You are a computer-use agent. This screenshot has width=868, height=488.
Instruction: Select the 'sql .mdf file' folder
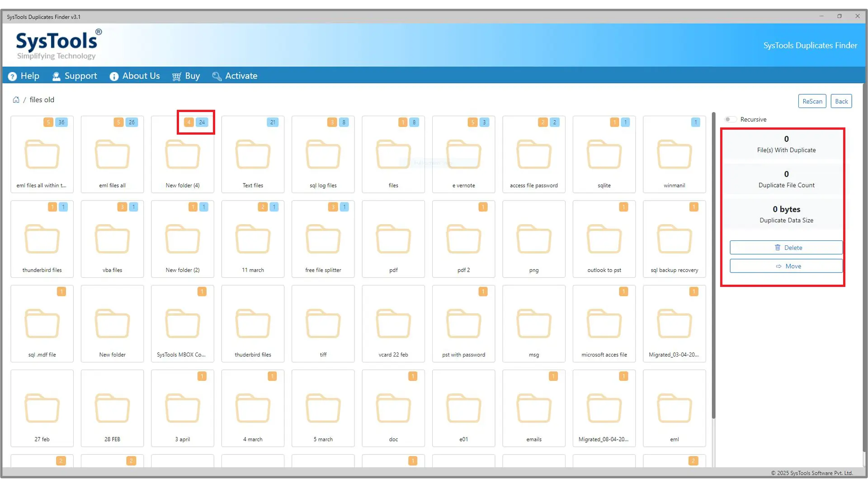pos(42,324)
